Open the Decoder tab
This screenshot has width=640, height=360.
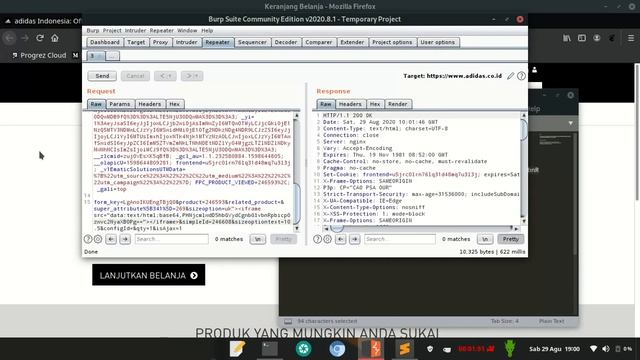286,42
